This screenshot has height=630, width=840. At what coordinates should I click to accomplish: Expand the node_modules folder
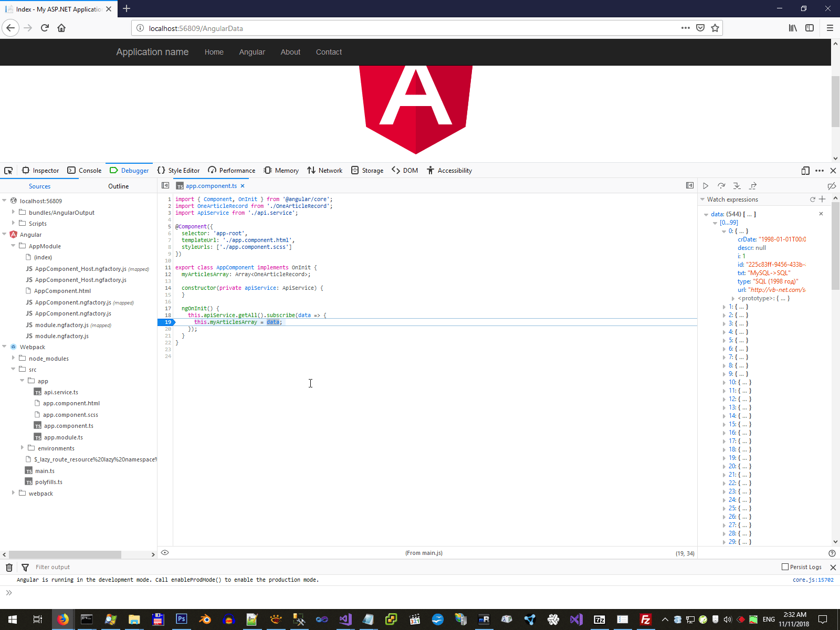[x=13, y=358]
